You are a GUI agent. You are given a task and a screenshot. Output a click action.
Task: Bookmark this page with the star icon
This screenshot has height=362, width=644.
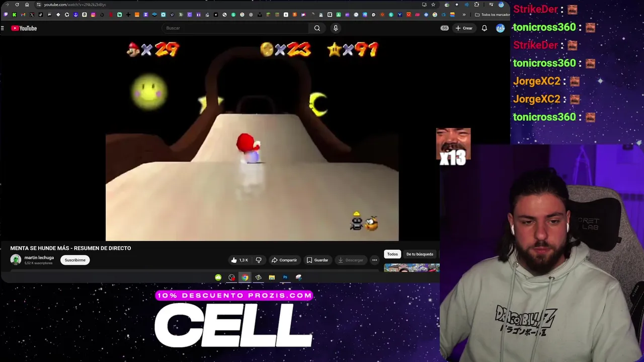point(433,5)
